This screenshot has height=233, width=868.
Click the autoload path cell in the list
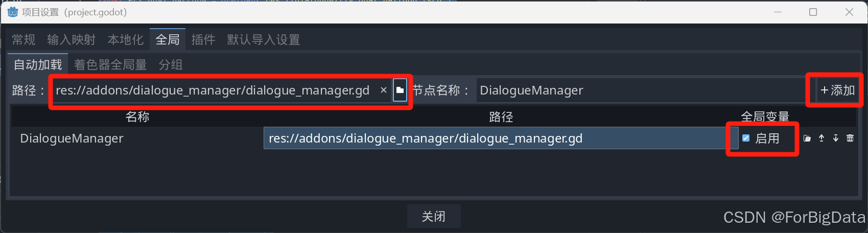pos(501,138)
